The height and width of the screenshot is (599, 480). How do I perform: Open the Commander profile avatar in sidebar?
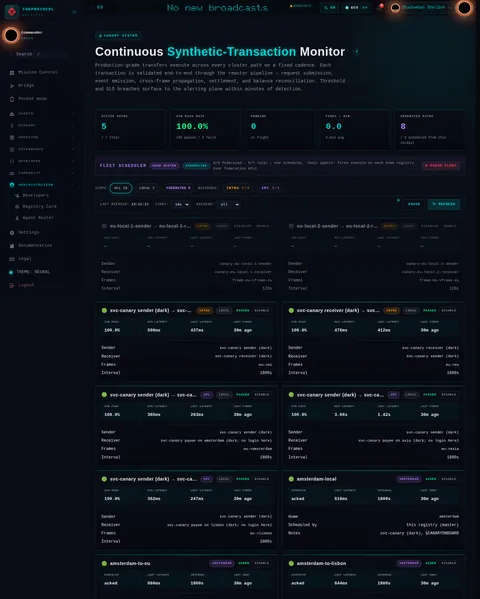click(11, 35)
